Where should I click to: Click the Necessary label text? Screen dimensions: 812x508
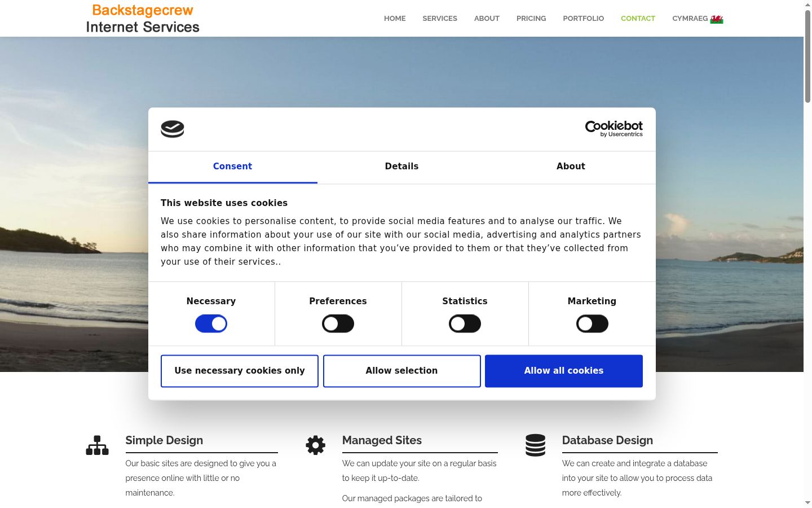[x=211, y=301]
